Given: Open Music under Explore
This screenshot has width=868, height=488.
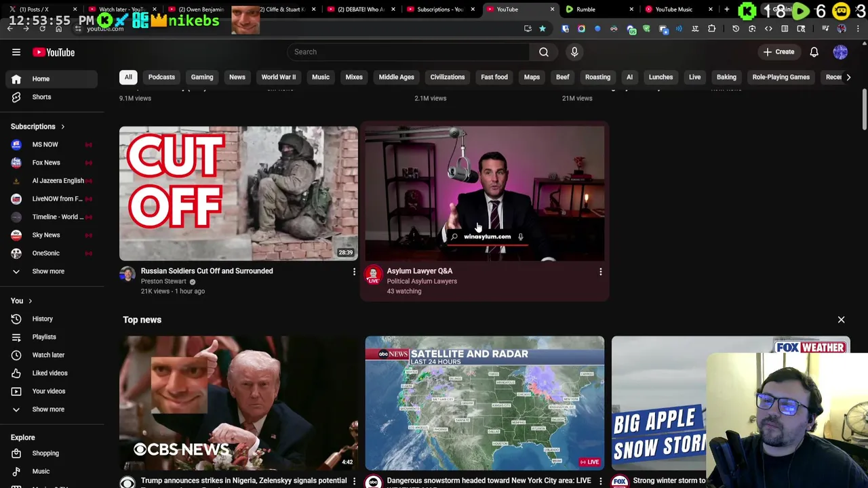Looking at the screenshot, I should click(x=52, y=471).
